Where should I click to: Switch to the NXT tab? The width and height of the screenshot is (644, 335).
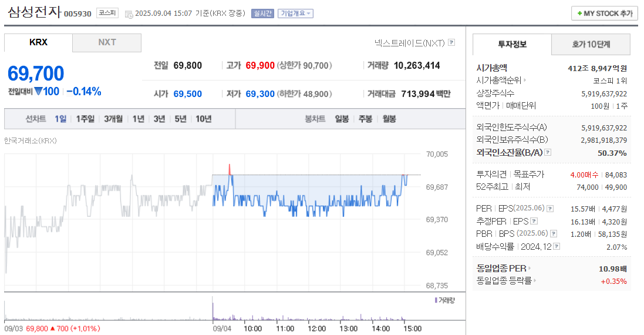[107, 43]
